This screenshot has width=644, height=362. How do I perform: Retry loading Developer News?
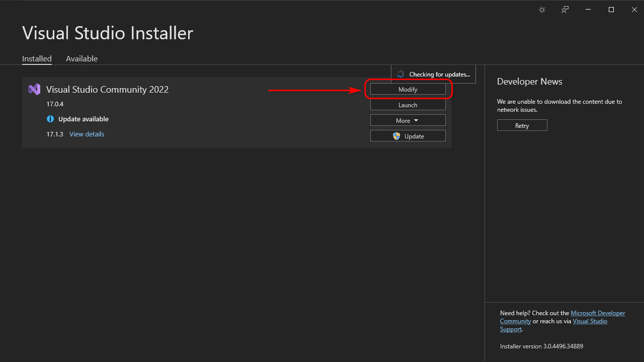(522, 125)
